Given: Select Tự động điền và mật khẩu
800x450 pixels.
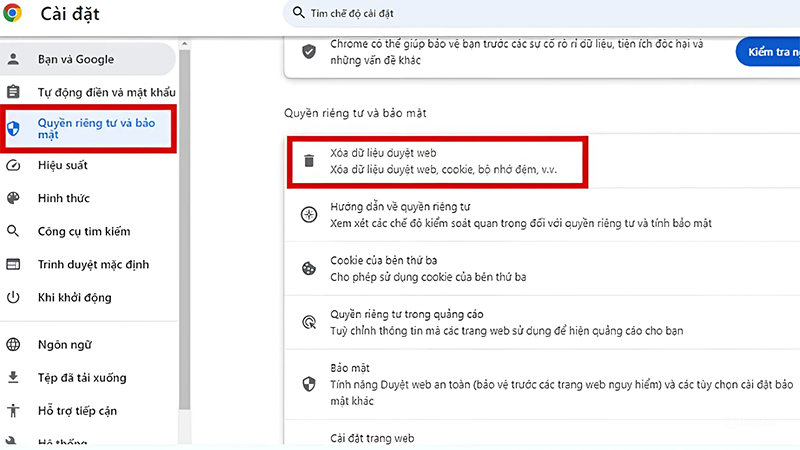Looking at the screenshot, I should [97, 92].
